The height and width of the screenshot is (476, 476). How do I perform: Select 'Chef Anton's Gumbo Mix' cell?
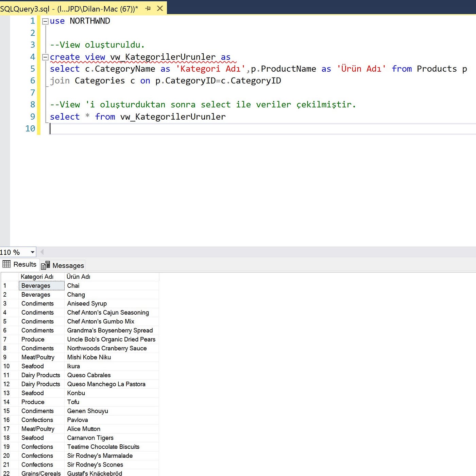click(112, 321)
